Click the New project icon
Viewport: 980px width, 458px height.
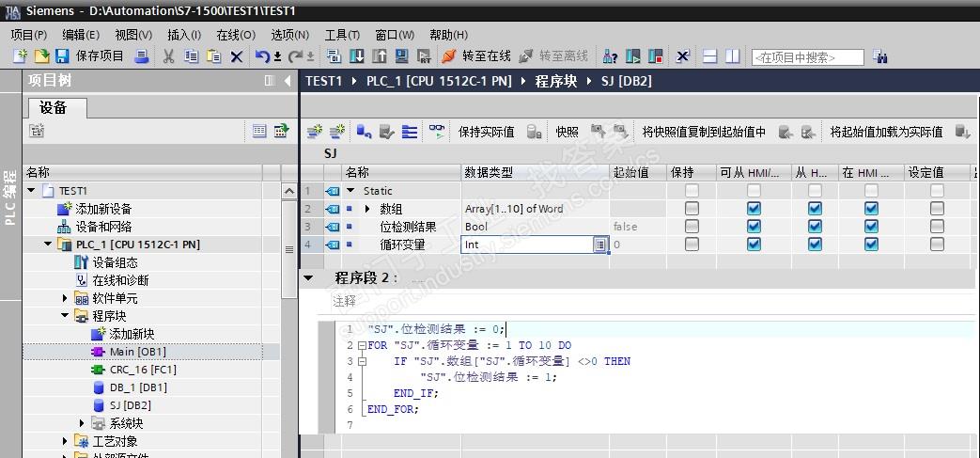click(21, 56)
